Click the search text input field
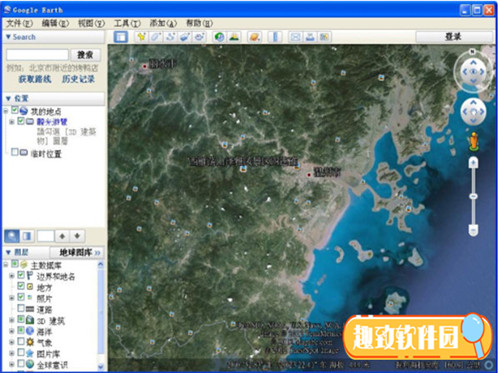500x373 pixels. pos(37,55)
